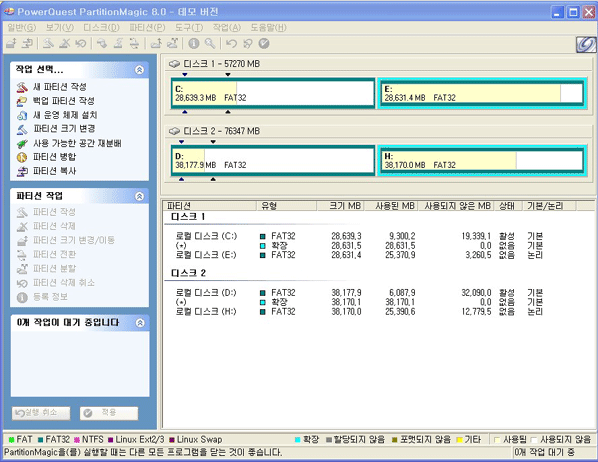Collapse the 0개 작업이 대기 중입니다 panel
The image size is (598, 462).
(140, 323)
